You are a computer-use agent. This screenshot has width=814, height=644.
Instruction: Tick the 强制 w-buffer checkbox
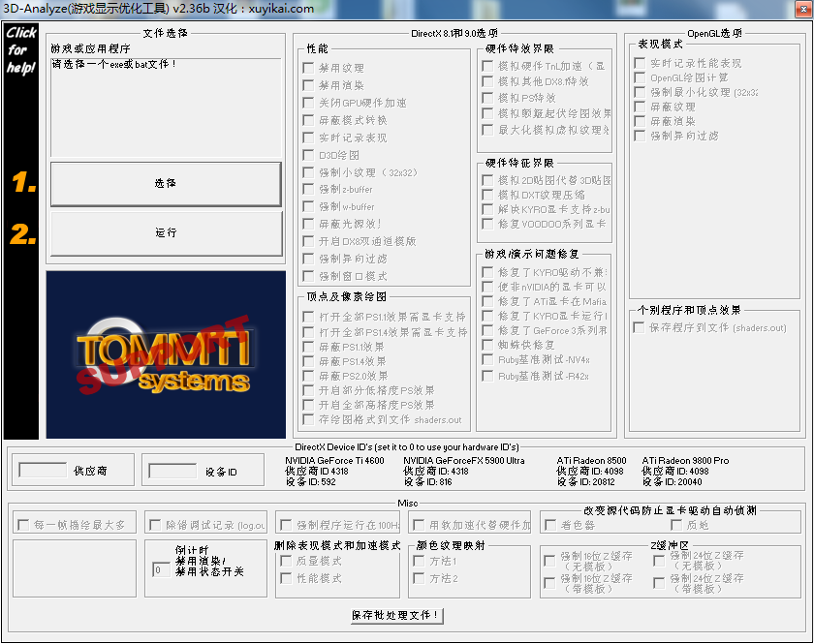tap(308, 206)
